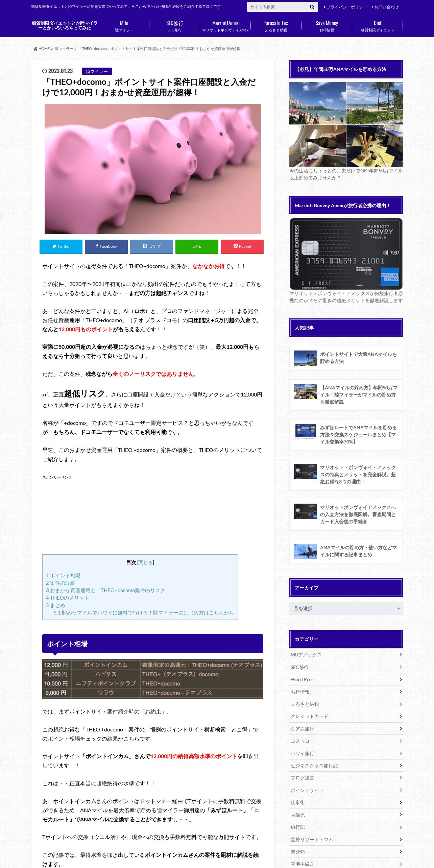Screen dimensions: 434x868
Task: Click the piggy bank featured image
Action: 153,169
